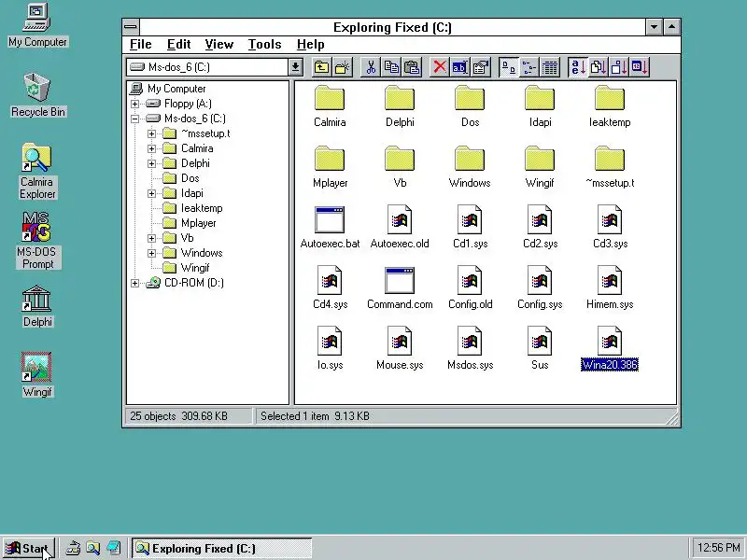The image size is (747, 560).
Task: Select Calmira Explorer desktop shortcut
Action: (37, 172)
